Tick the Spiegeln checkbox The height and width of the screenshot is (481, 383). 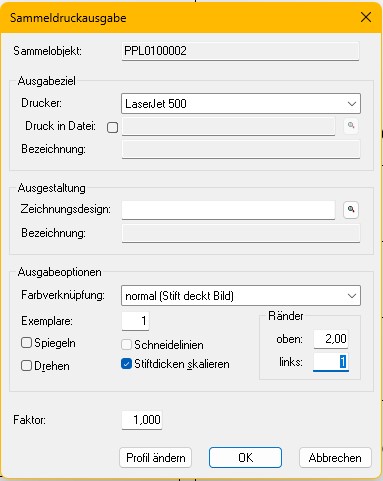[26, 343]
